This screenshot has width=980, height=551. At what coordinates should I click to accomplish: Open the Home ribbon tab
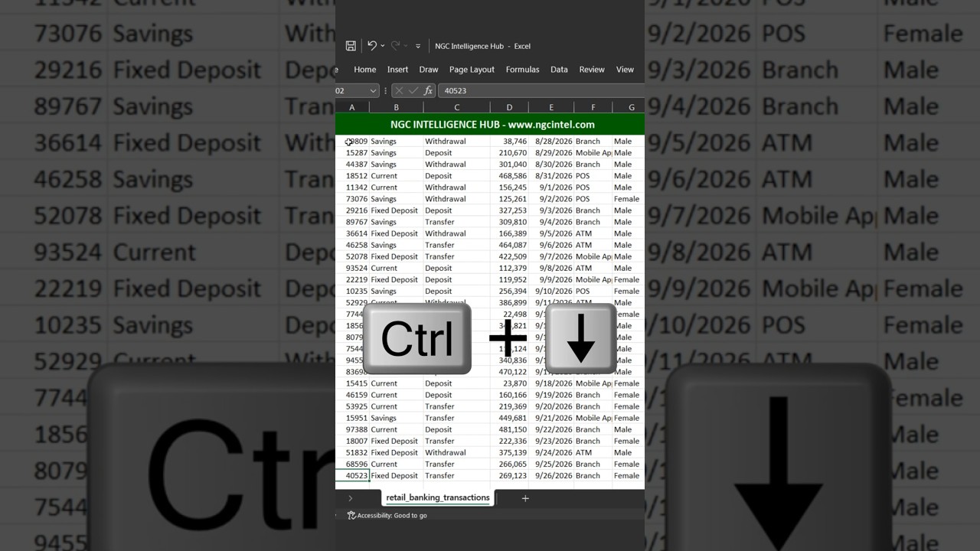click(364, 70)
